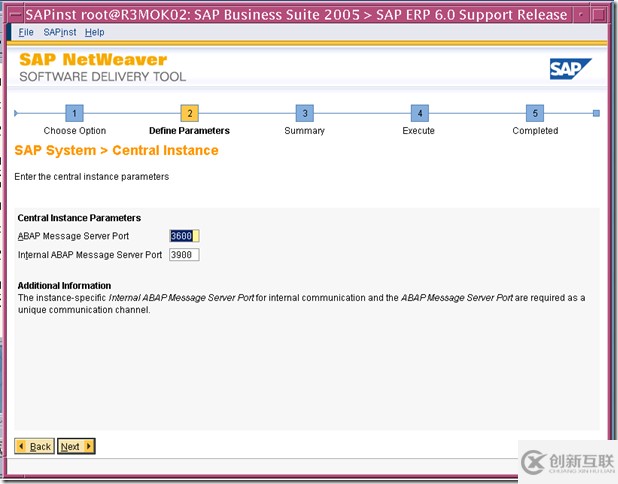618x484 pixels.
Task: Maximize the SAPinst window
Action: [599, 15]
